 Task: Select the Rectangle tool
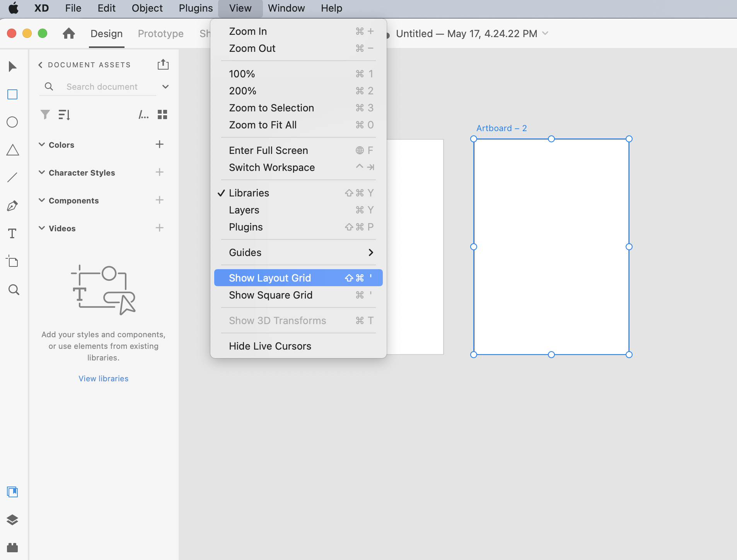(x=12, y=94)
